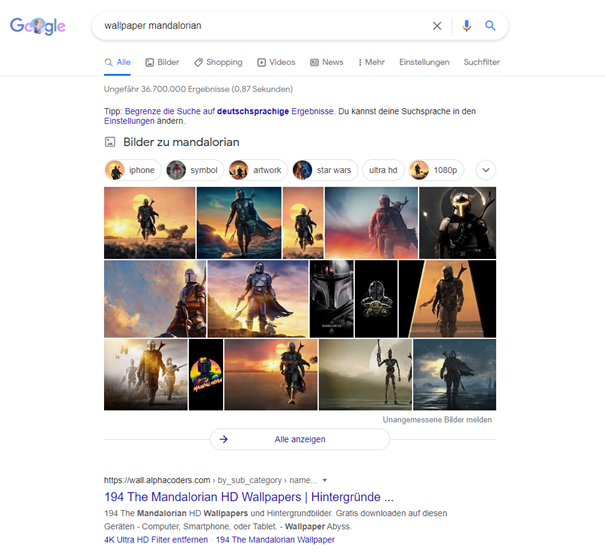
Task: Open Mandalorian with cape on cliff thumbnail
Action: pyautogui.click(x=258, y=299)
